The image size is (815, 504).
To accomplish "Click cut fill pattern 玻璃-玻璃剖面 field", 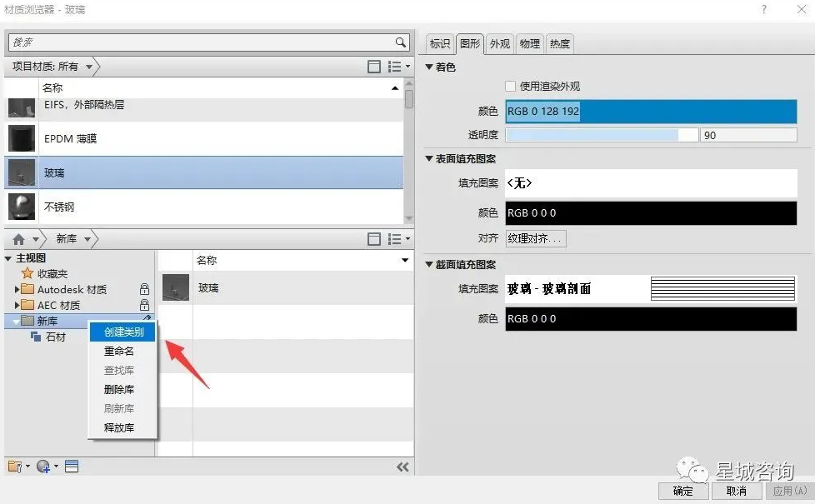I will [x=651, y=288].
